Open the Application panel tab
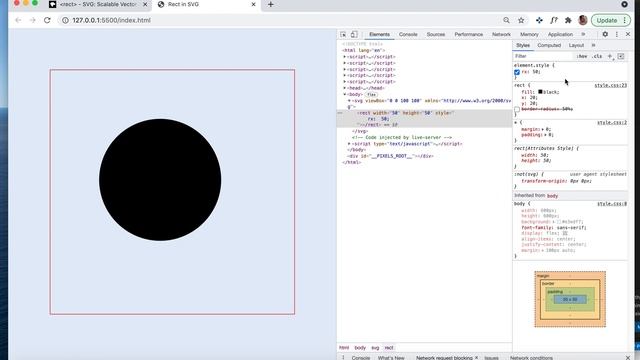The height and width of the screenshot is (360, 640). [x=560, y=34]
